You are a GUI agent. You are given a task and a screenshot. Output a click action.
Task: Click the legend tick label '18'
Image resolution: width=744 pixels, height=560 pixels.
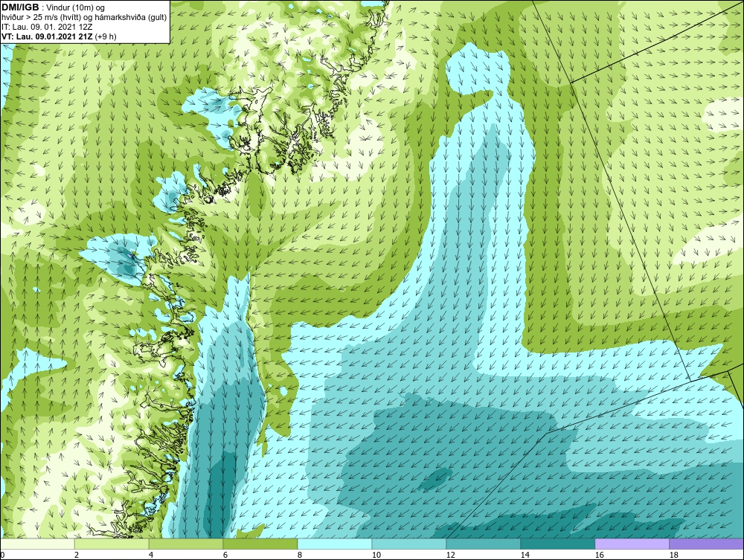coord(674,555)
